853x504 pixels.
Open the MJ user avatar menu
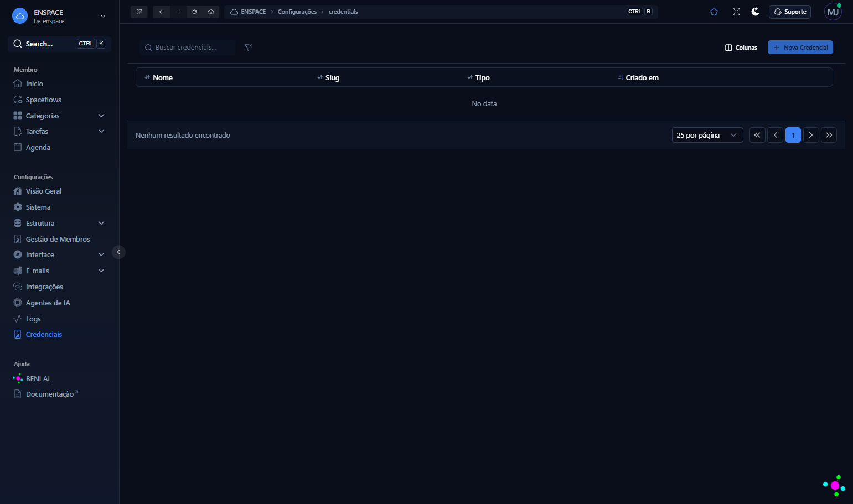click(833, 12)
